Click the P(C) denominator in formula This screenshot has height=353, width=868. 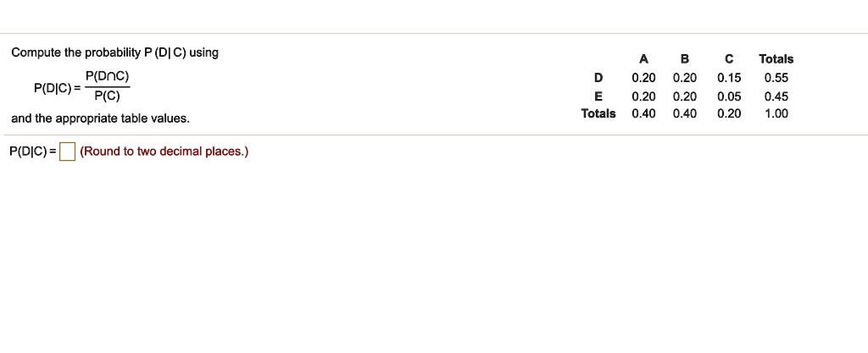(x=107, y=95)
